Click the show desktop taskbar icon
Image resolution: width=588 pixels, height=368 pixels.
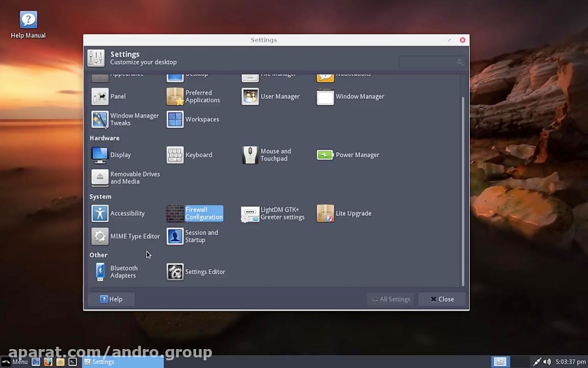(36, 361)
